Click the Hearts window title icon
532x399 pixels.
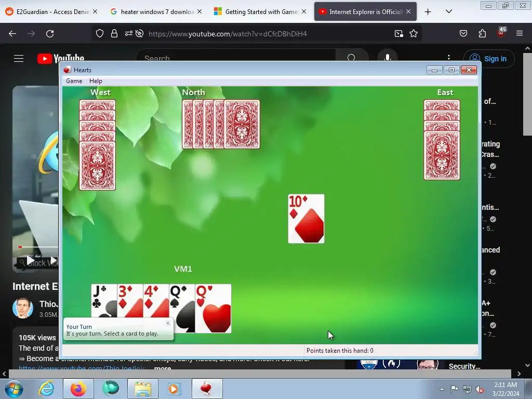point(67,70)
